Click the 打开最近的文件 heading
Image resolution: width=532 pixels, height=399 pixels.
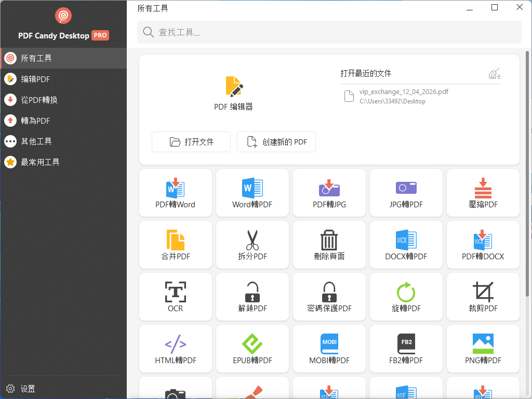click(366, 73)
